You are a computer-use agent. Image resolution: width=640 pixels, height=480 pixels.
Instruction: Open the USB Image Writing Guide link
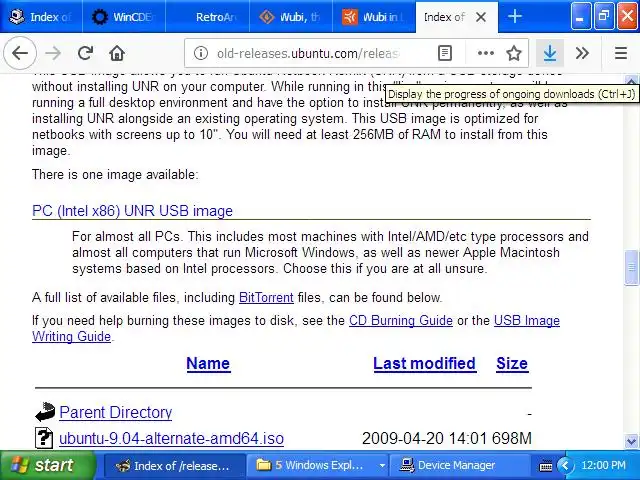(527, 321)
